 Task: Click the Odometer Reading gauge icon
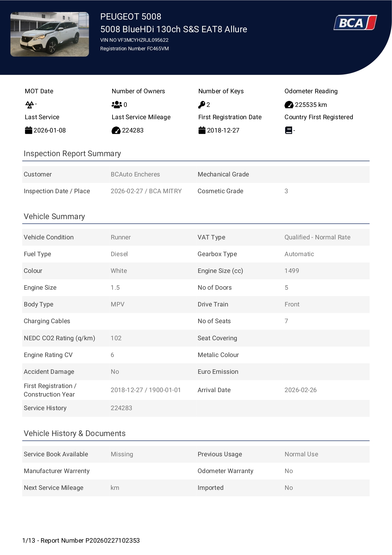pyautogui.click(x=289, y=105)
